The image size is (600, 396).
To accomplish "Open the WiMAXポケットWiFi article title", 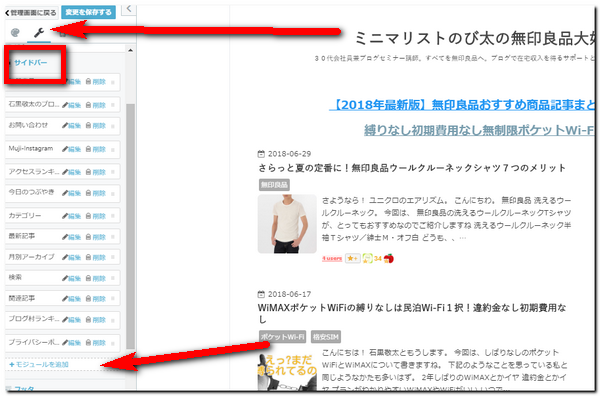I will (412, 313).
